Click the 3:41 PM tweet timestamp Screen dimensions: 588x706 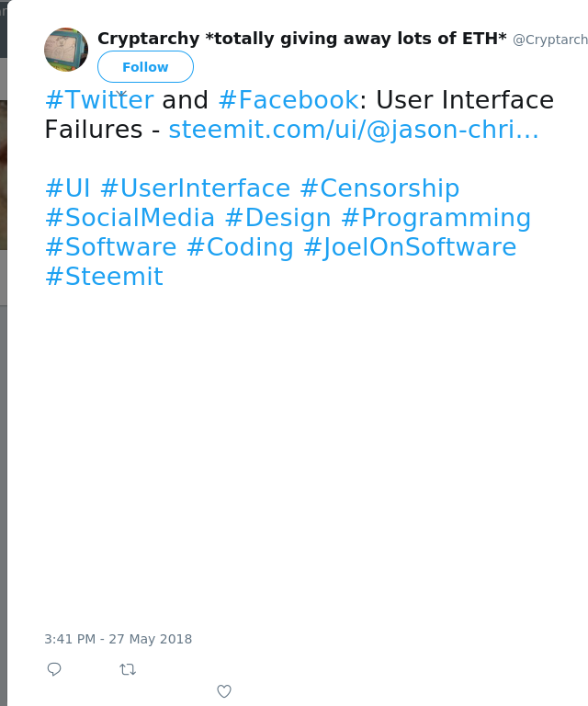(118, 639)
